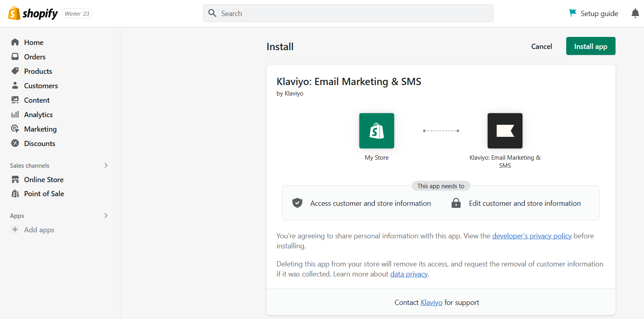Click the Discounts badge icon

pyautogui.click(x=15, y=143)
